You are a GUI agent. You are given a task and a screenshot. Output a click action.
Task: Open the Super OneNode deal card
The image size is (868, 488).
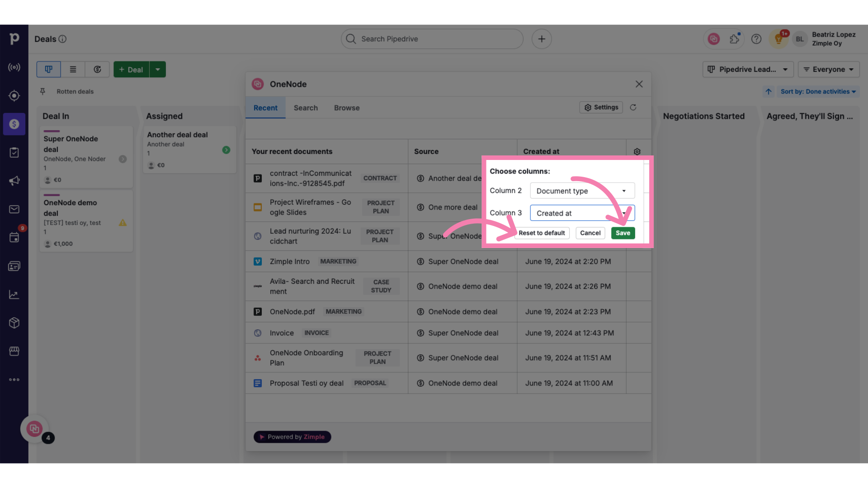point(86,156)
